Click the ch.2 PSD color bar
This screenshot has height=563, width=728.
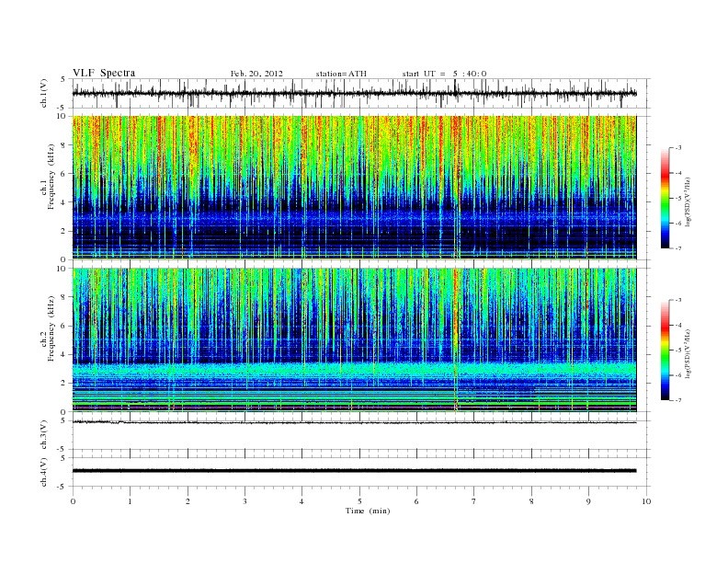665,350
